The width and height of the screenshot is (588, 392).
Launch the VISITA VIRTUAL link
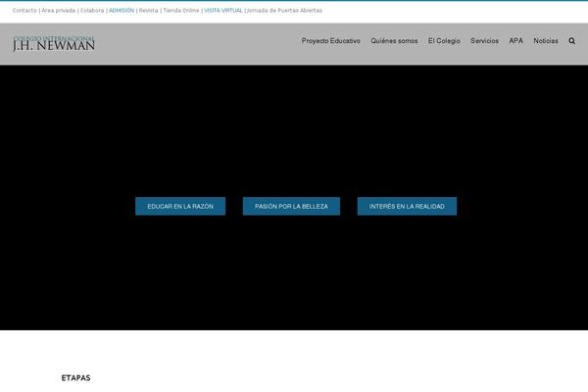click(x=222, y=10)
